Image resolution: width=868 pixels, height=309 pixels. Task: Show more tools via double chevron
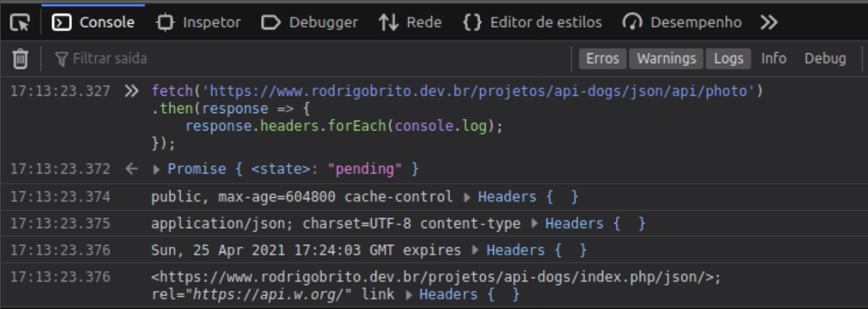pos(768,22)
